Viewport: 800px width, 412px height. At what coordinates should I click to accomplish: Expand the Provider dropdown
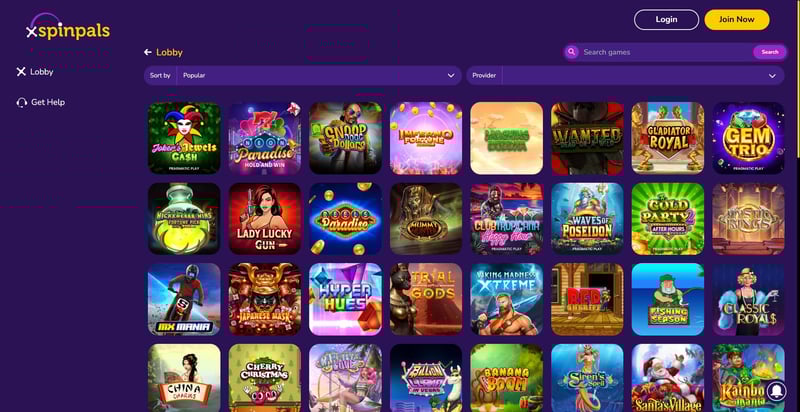pyautogui.click(x=625, y=75)
